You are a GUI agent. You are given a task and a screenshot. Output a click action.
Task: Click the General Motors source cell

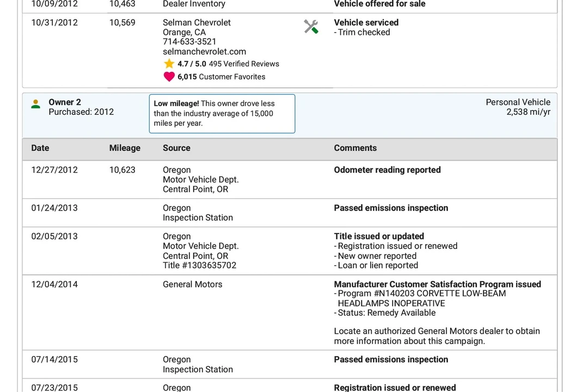(x=192, y=285)
